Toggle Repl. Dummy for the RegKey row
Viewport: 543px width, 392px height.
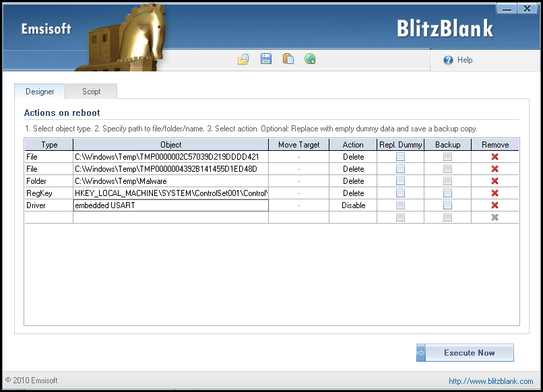coord(400,193)
